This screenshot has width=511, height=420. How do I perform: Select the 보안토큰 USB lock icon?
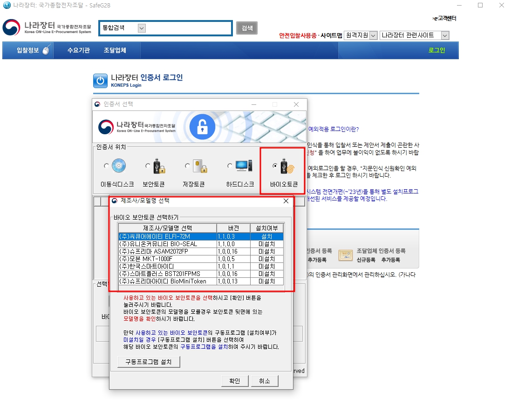[x=159, y=165]
